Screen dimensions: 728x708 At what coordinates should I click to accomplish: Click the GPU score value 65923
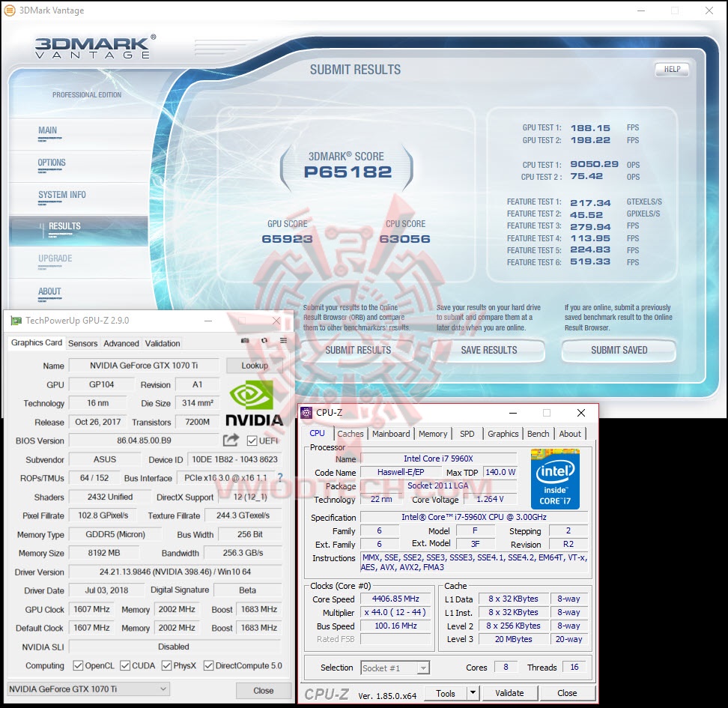click(x=288, y=239)
